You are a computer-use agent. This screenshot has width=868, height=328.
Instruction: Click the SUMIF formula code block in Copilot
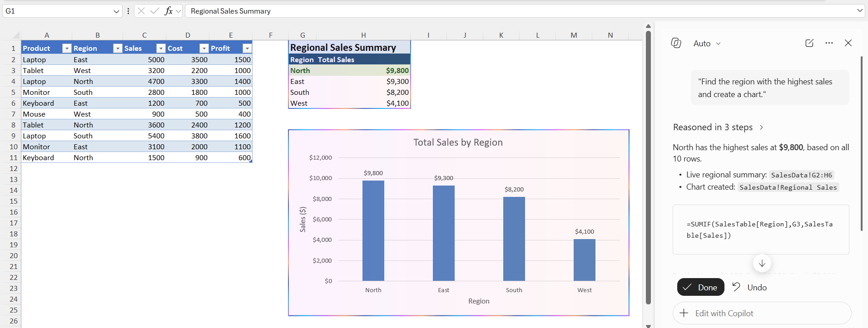(761, 230)
